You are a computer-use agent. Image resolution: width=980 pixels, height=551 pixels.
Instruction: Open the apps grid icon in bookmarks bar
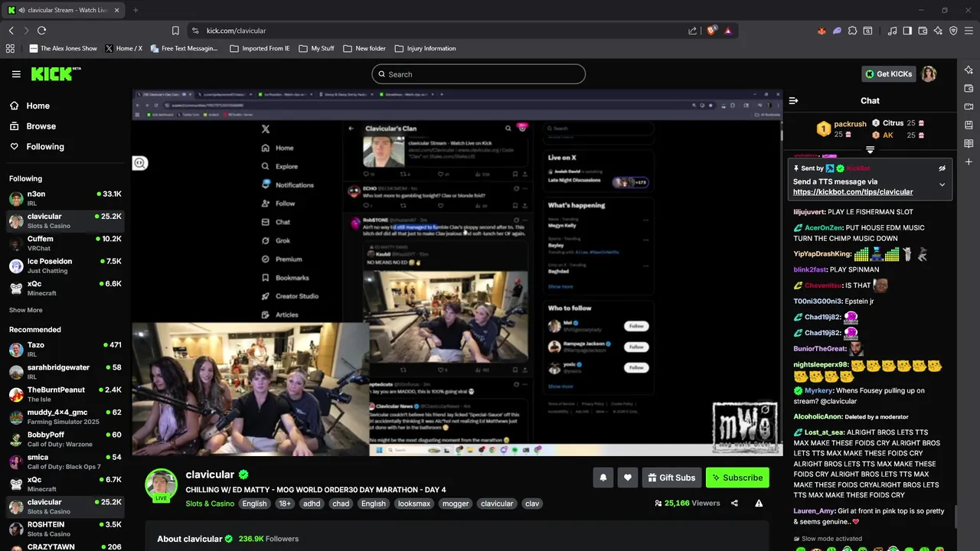10,48
